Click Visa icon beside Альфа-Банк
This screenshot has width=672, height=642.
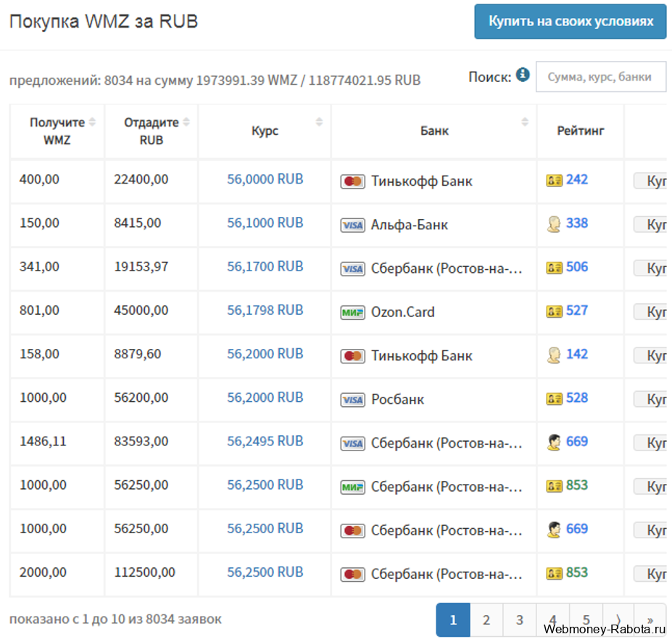coord(353,225)
